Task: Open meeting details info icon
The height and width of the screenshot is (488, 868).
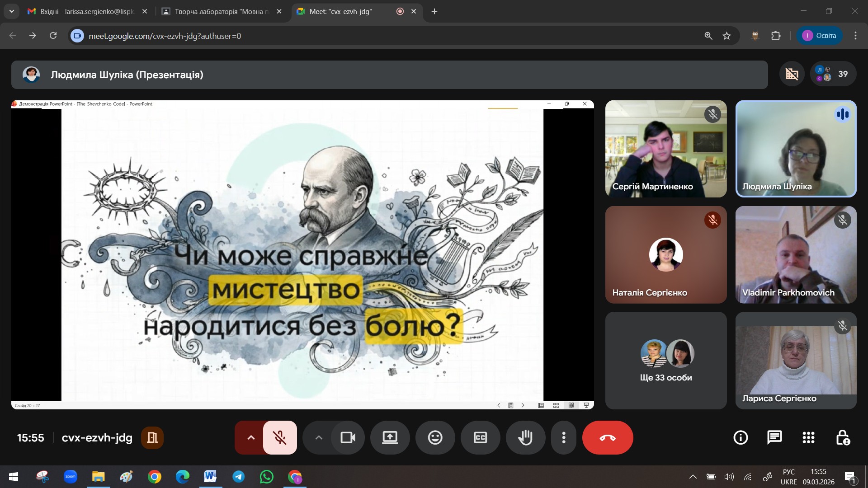Action: pos(741,437)
